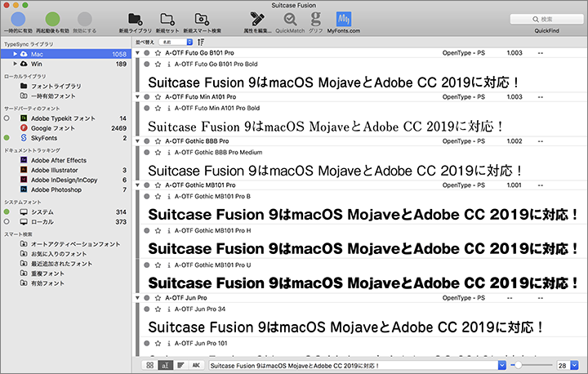Toggle activation for Adobe Typekit フォント
This screenshot has height=374, width=588.
pyautogui.click(x=7, y=118)
